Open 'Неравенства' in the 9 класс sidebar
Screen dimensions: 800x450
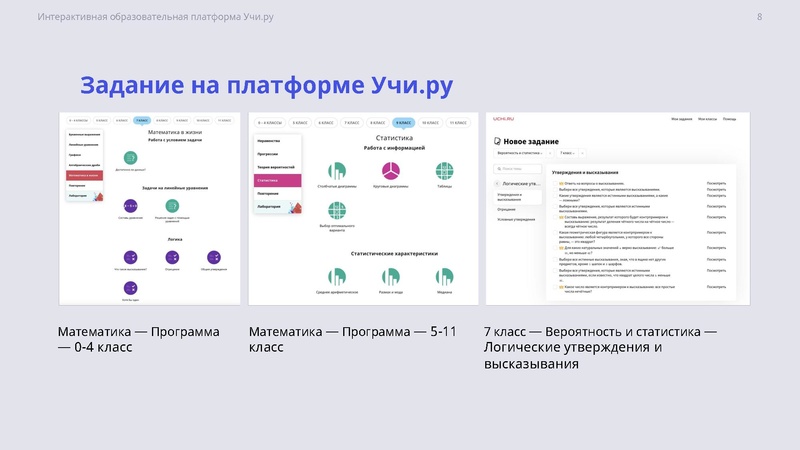[278, 141]
